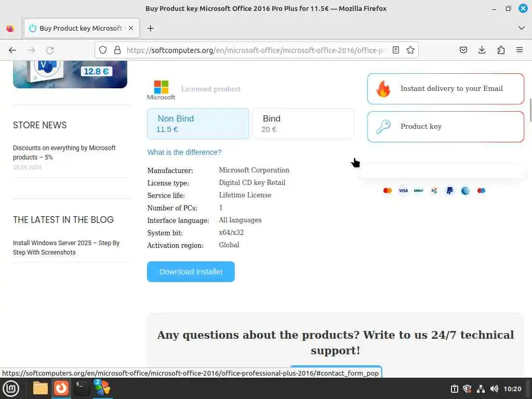
Task: Open the terminal from the taskbar
Action: [x=82, y=389]
